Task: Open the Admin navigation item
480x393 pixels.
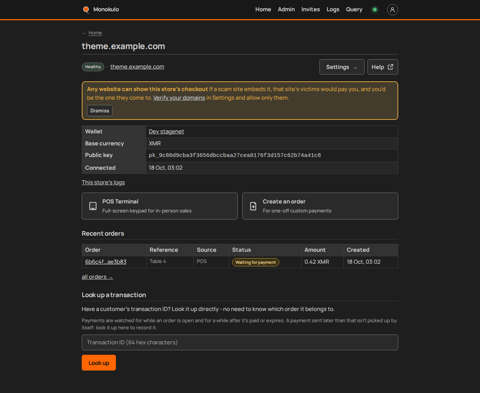Action: 286,9
